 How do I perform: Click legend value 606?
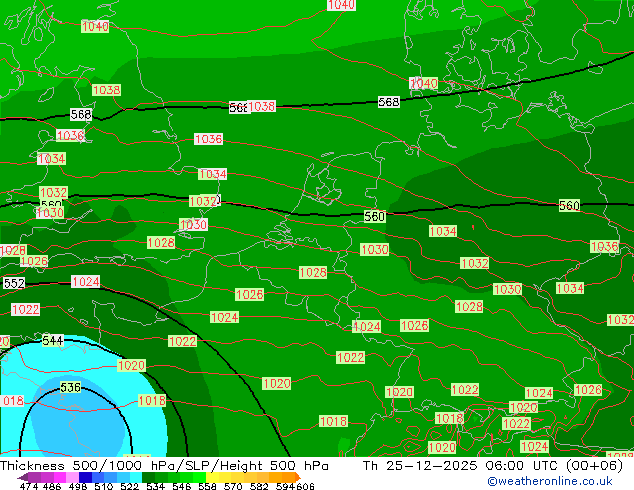pyautogui.click(x=304, y=486)
